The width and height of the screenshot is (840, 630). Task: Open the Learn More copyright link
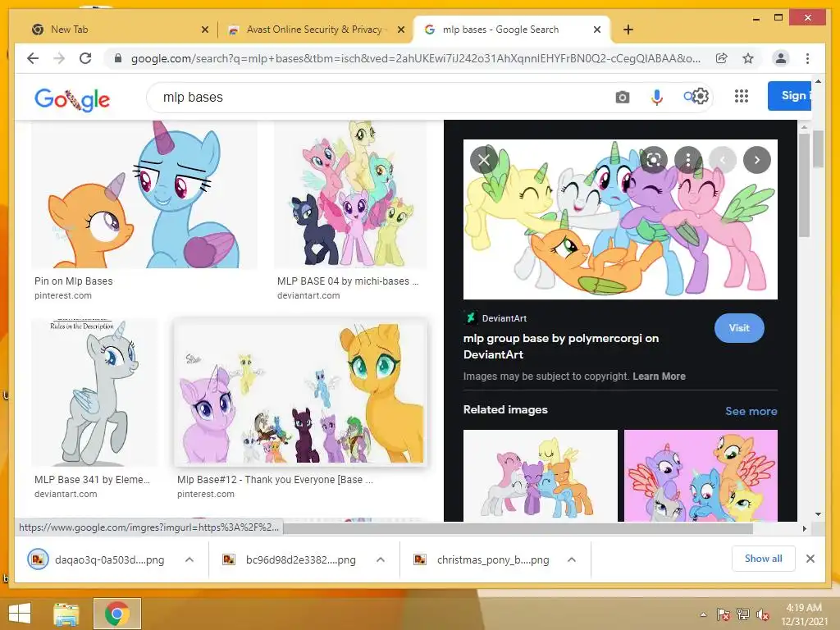659,376
